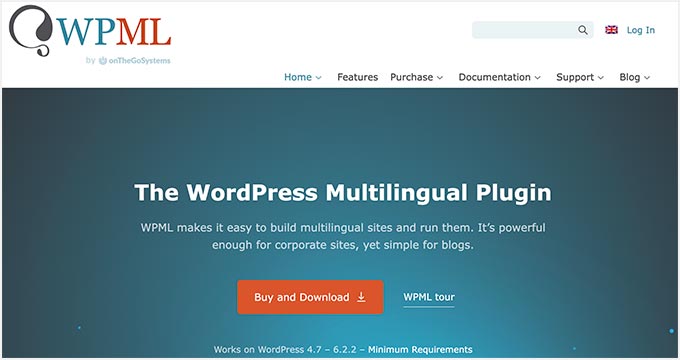Image resolution: width=680 pixels, height=360 pixels.
Task: Open the Purchase menu item
Action: tap(412, 77)
